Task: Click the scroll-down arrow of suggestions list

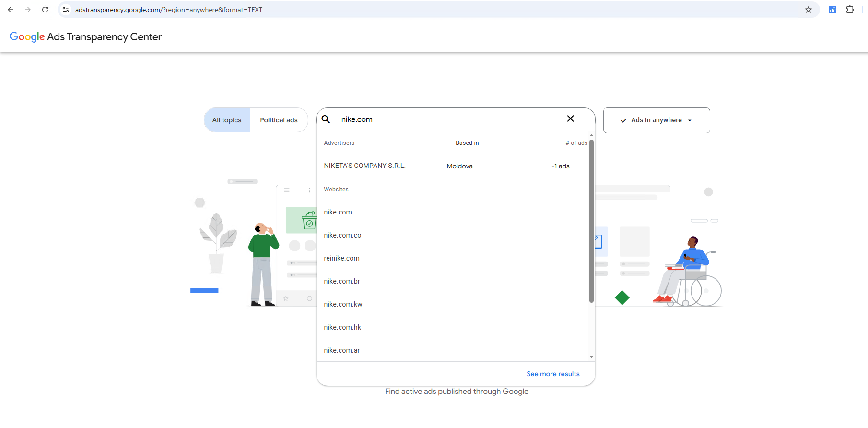Action: click(x=591, y=357)
